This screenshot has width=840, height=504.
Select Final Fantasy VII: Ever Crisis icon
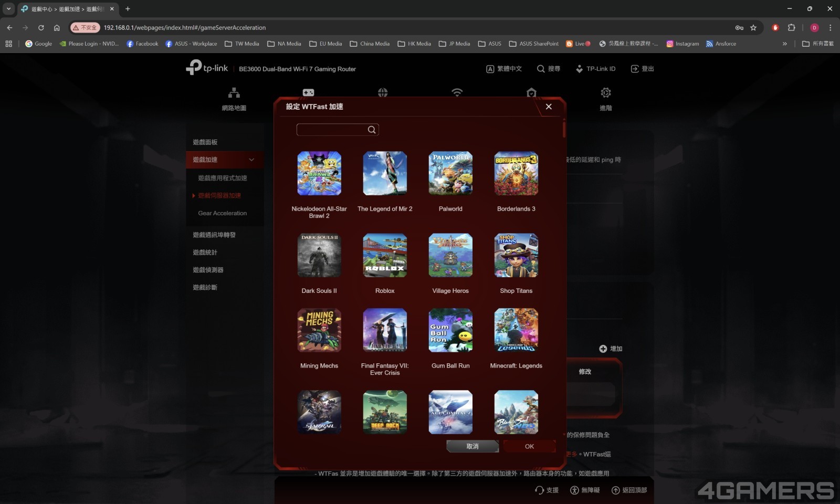click(x=385, y=330)
